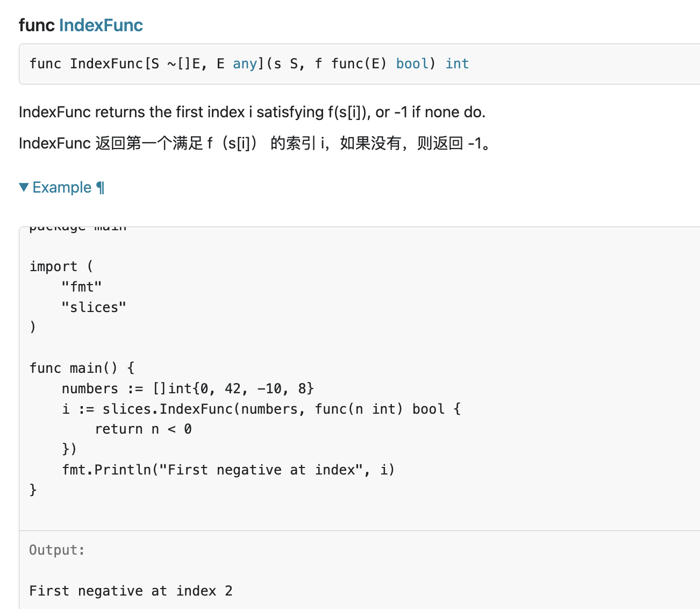Click the 'func' keyword in the heading
Image resolution: width=700 pixels, height=609 pixels.
[37, 25]
